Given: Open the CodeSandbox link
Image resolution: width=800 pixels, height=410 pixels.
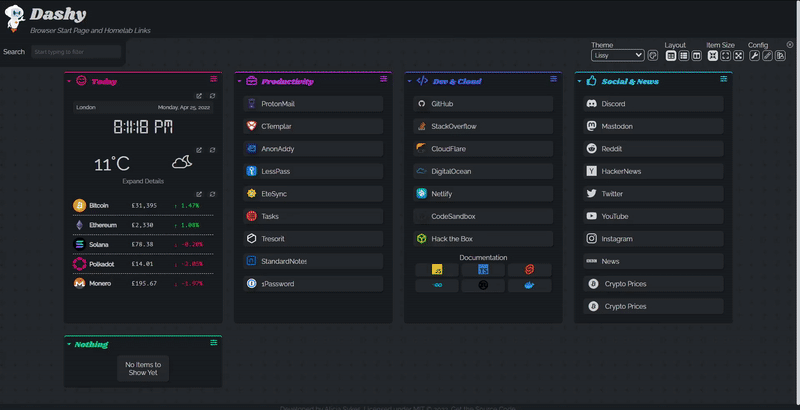Looking at the screenshot, I should 483,216.
